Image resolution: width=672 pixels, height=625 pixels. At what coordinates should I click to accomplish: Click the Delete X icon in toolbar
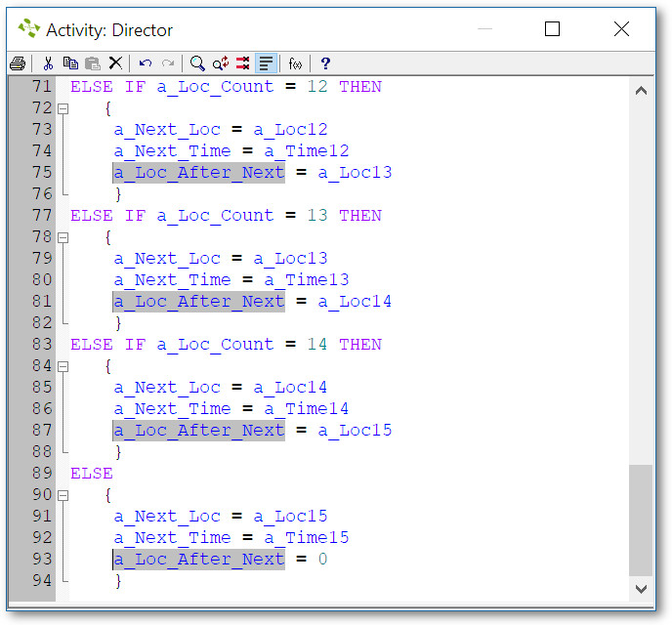click(115, 63)
